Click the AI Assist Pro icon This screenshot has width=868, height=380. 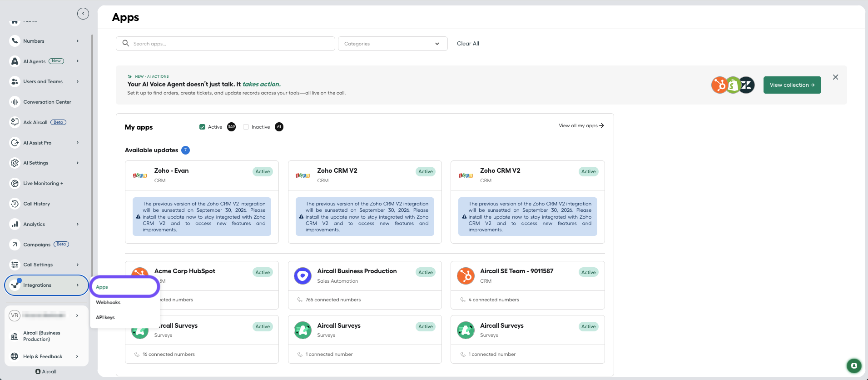point(15,143)
